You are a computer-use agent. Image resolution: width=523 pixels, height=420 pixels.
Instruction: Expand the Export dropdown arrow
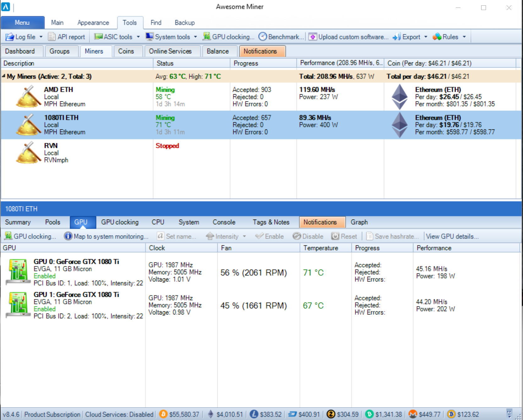point(426,37)
